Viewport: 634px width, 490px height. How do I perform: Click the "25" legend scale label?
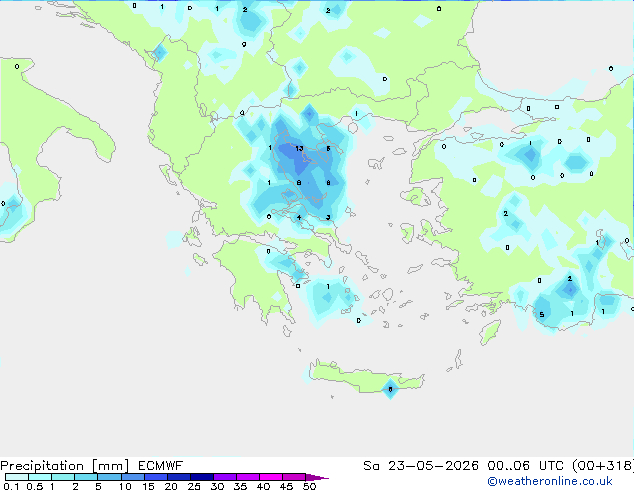point(194,486)
